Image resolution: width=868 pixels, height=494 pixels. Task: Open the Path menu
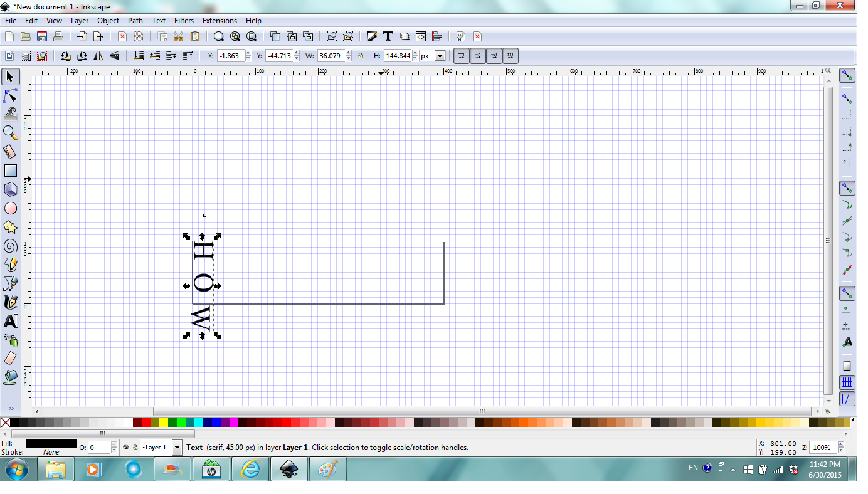click(135, 21)
